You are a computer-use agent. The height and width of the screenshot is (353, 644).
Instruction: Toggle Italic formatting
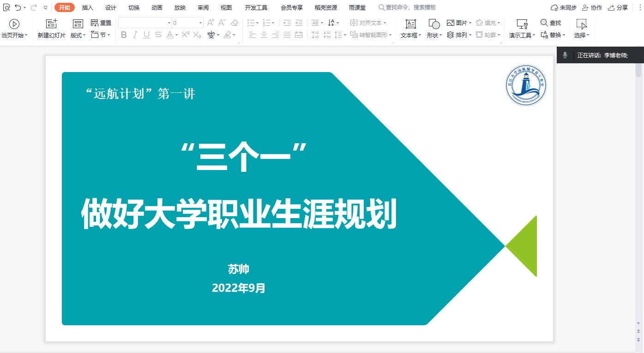click(x=135, y=35)
